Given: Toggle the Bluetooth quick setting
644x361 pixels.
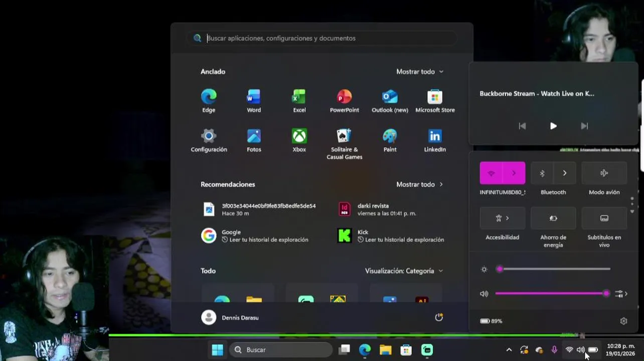Looking at the screenshot, I should pos(542,173).
